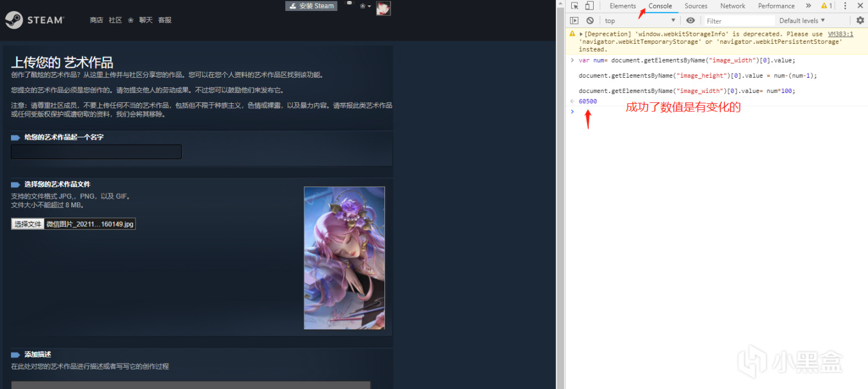
Task: Click the artwork name input field
Action: [x=95, y=152]
